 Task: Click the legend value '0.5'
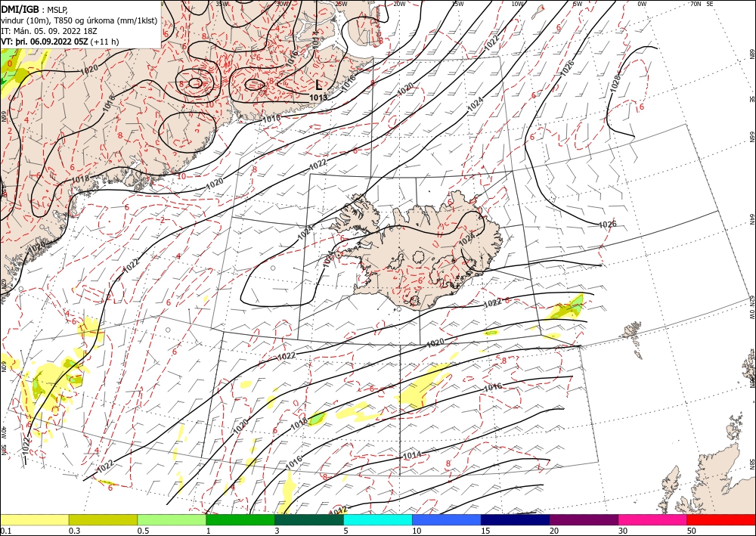(143, 531)
